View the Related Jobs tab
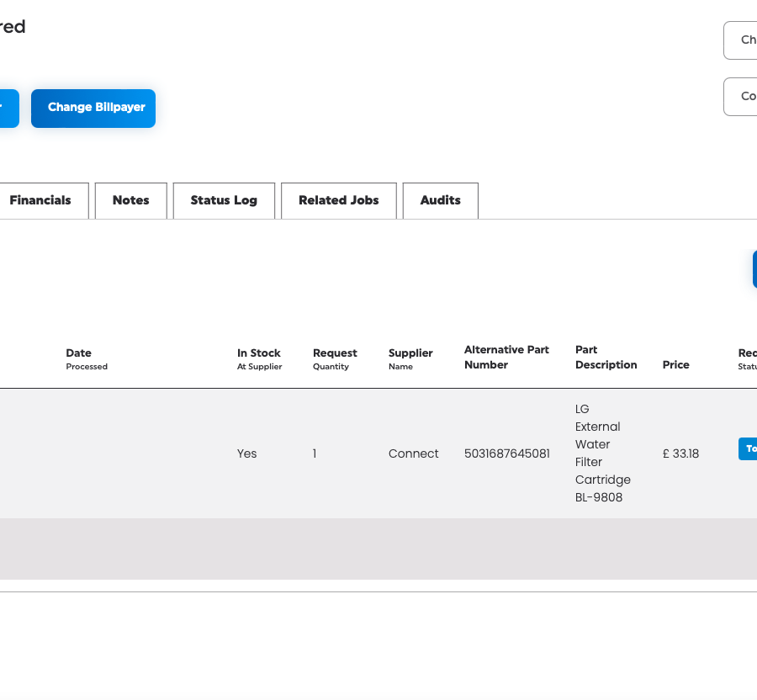The height and width of the screenshot is (700, 757). (x=338, y=200)
